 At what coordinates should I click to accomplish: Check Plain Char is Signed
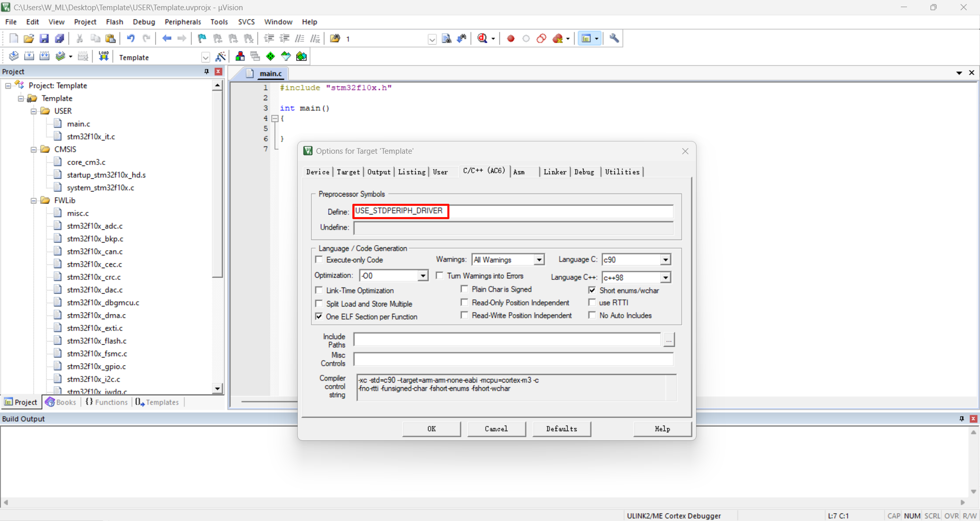tap(465, 289)
